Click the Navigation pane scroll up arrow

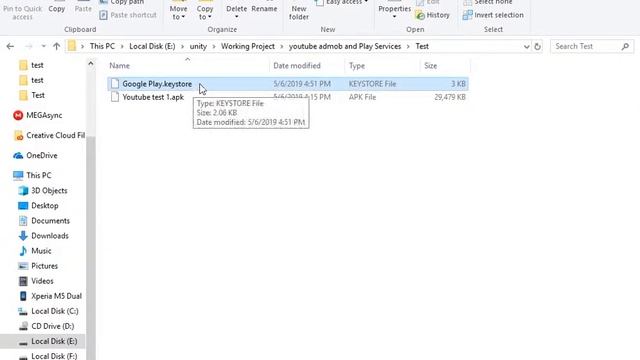(x=91, y=64)
